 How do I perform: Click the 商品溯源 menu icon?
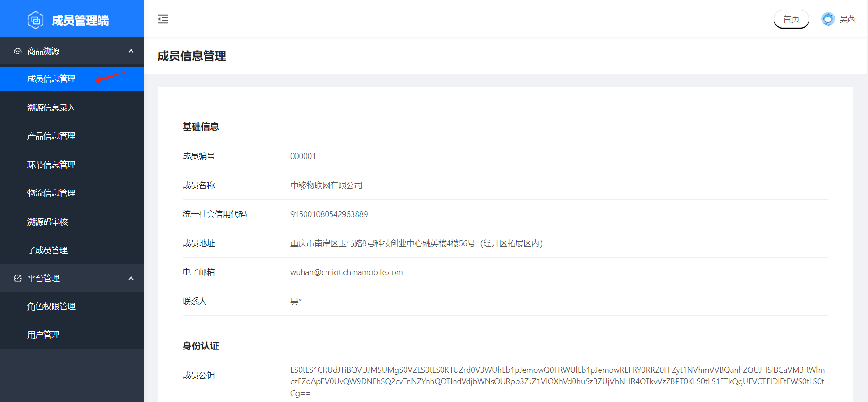[x=18, y=51]
